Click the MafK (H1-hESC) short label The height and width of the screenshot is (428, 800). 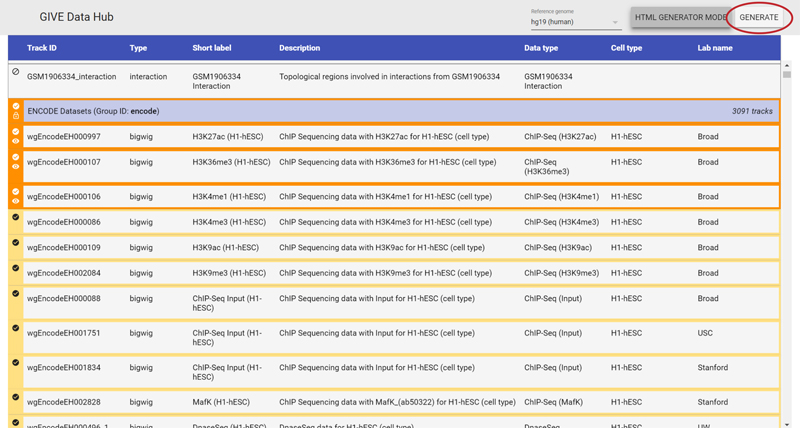(x=221, y=402)
